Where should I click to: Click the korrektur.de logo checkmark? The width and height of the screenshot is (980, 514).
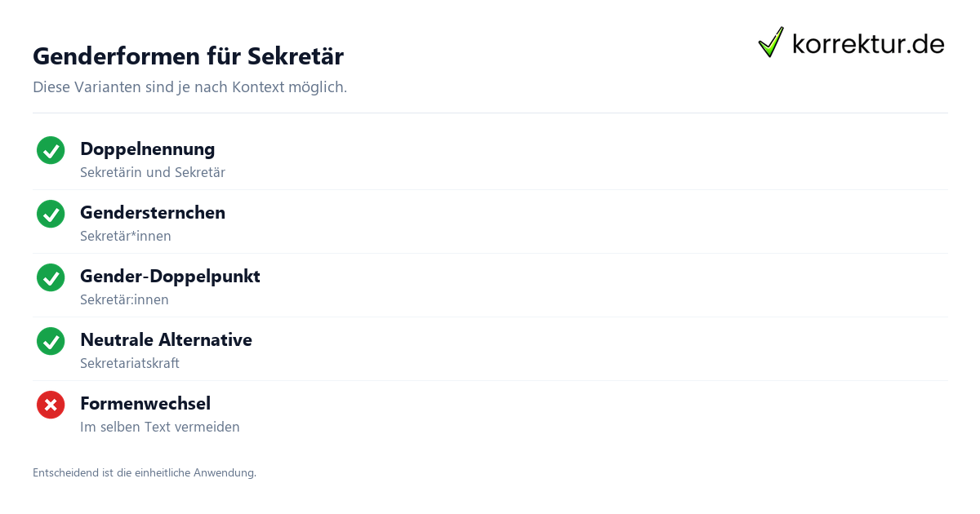point(771,42)
